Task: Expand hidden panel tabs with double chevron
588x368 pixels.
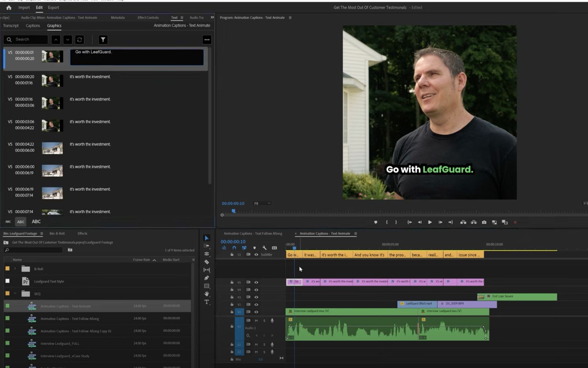Action: 212,17
